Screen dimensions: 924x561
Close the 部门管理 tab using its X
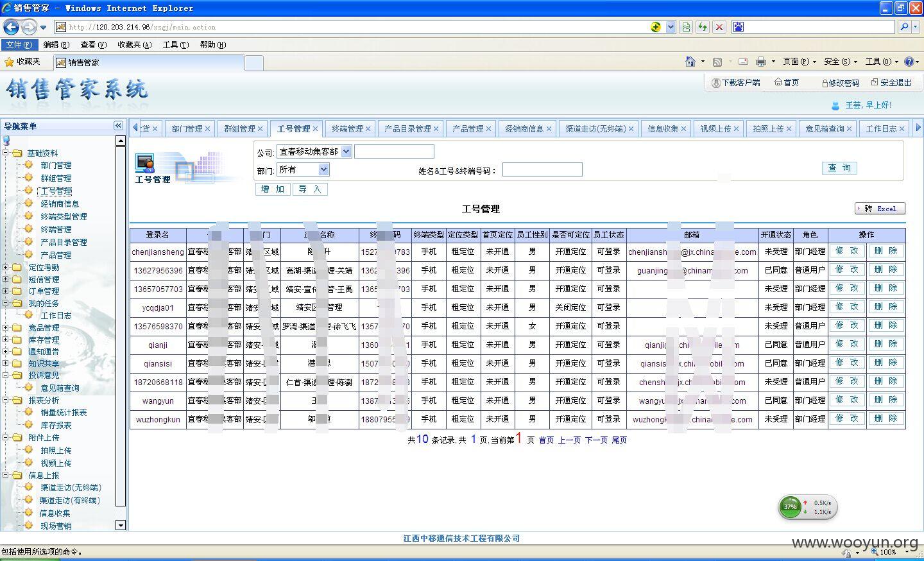(207, 129)
